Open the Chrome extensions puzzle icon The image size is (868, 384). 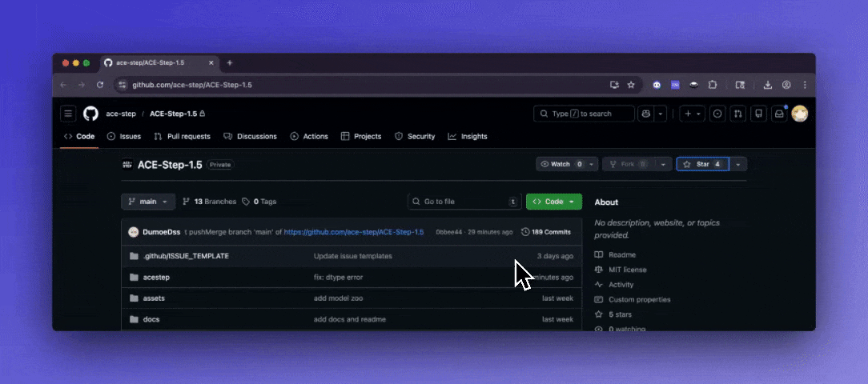[713, 86]
